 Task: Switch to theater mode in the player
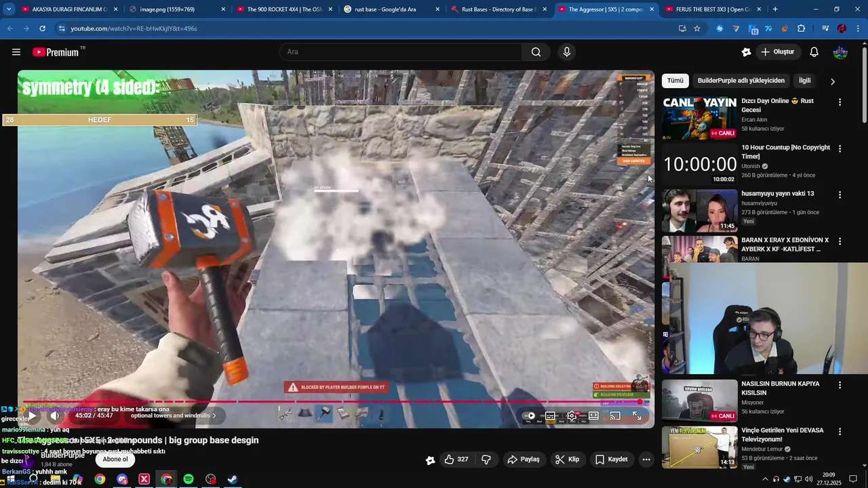[x=593, y=416]
